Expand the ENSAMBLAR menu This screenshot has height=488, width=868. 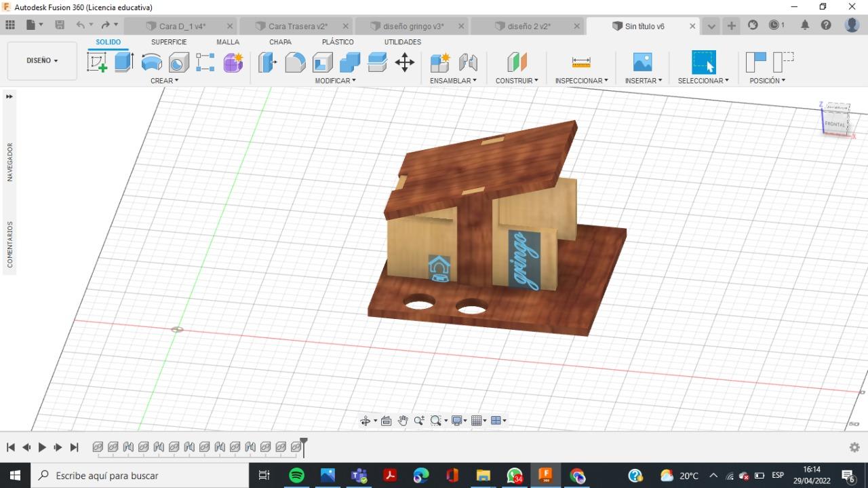(453, 81)
